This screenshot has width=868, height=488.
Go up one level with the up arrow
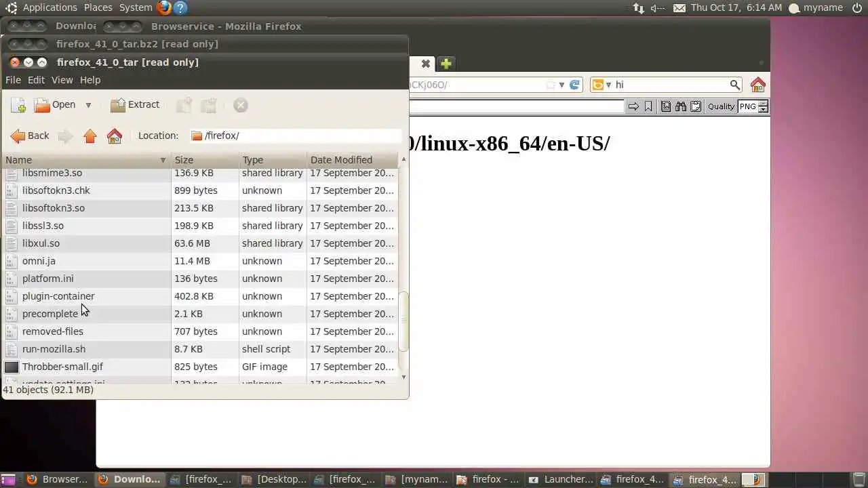[x=90, y=136]
